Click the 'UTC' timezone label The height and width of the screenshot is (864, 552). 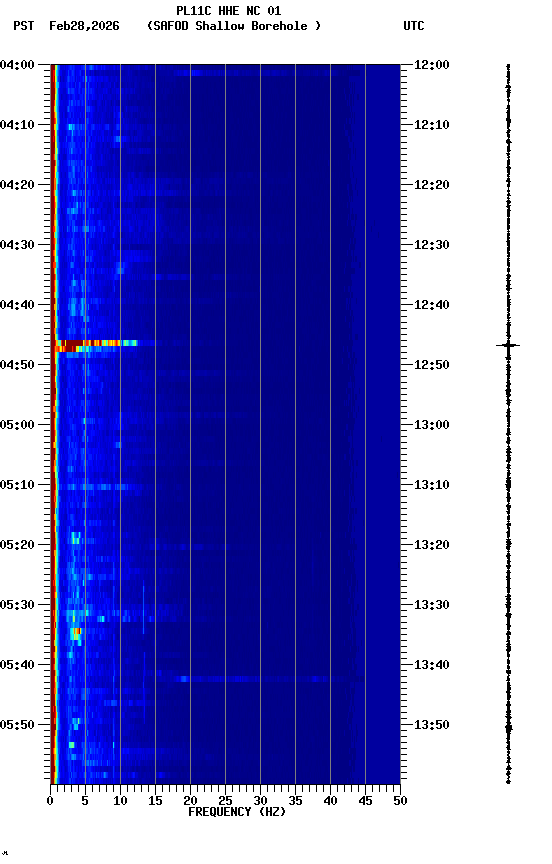click(x=414, y=26)
